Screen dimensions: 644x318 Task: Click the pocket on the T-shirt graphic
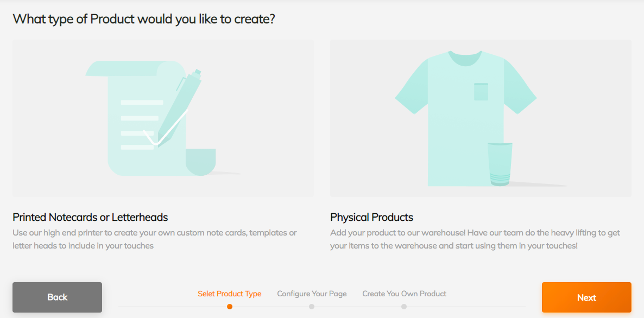pyautogui.click(x=481, y=92)
